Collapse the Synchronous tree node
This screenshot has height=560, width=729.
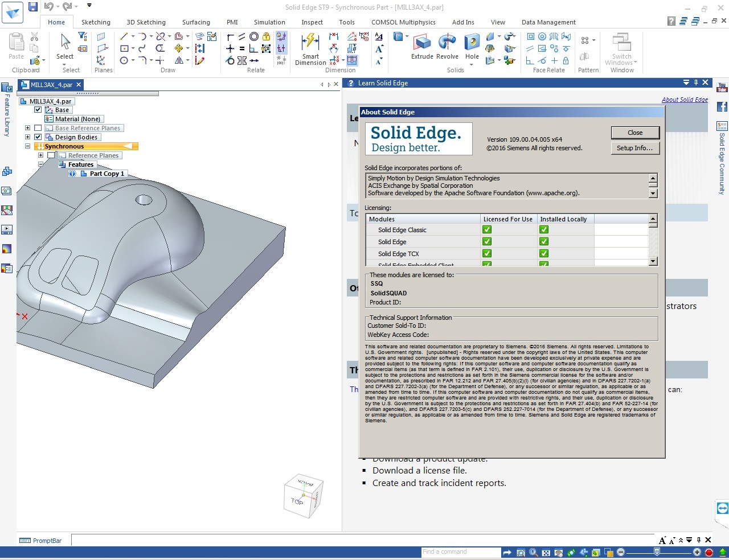click(x=27, y=146)
